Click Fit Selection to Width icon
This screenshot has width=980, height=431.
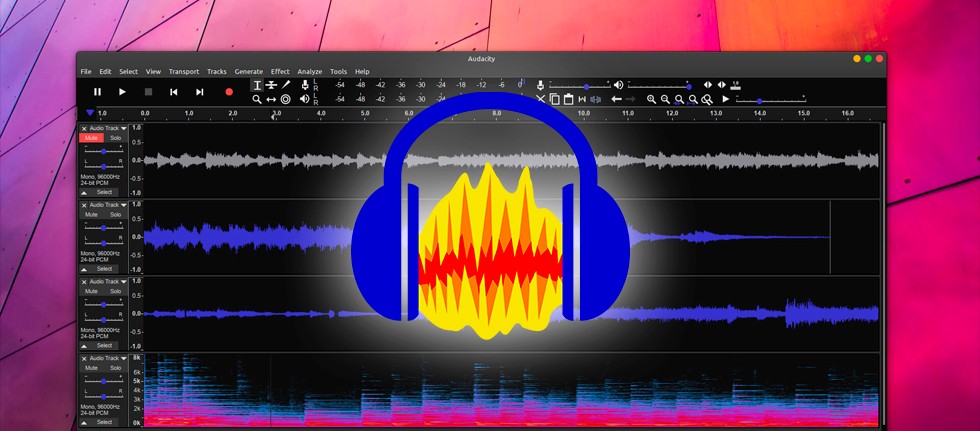[679, 99]
